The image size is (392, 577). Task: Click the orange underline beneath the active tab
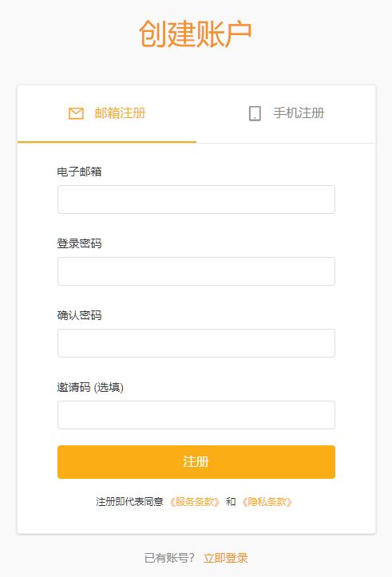click(x=107, y=142)
